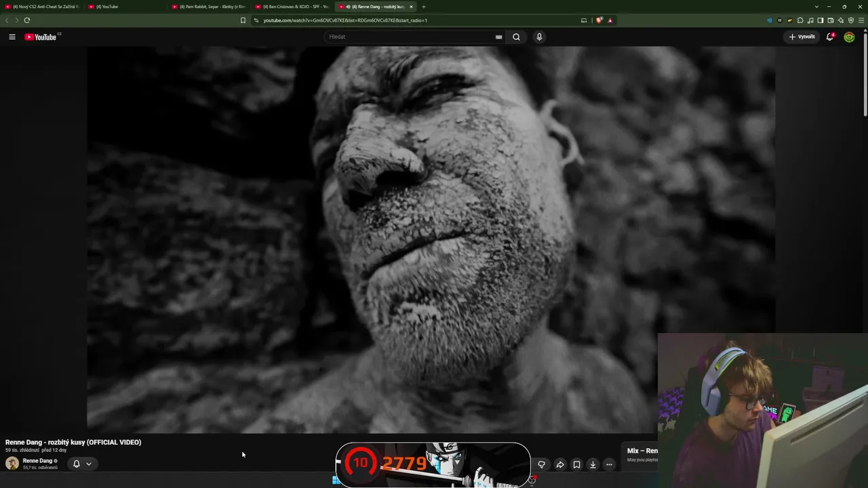The width and height of the screenshot is (868, 488).
Task: Open the YouTube account avatar menu
Action: click(849, 37)
